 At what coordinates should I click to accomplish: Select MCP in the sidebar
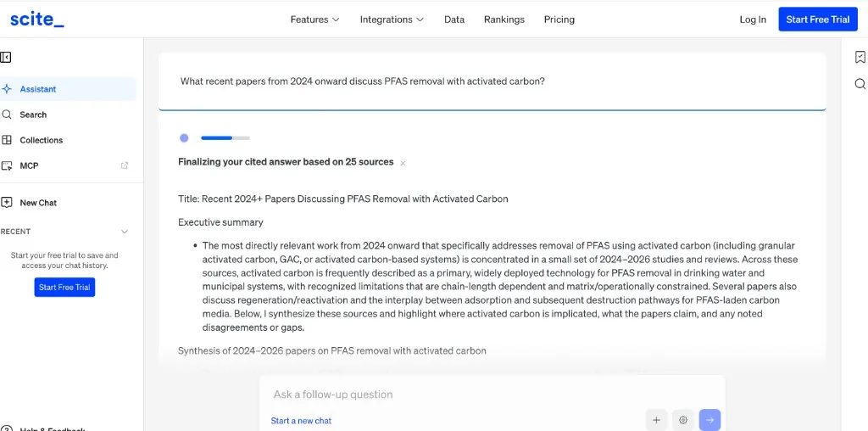click(x=29, y=165)
